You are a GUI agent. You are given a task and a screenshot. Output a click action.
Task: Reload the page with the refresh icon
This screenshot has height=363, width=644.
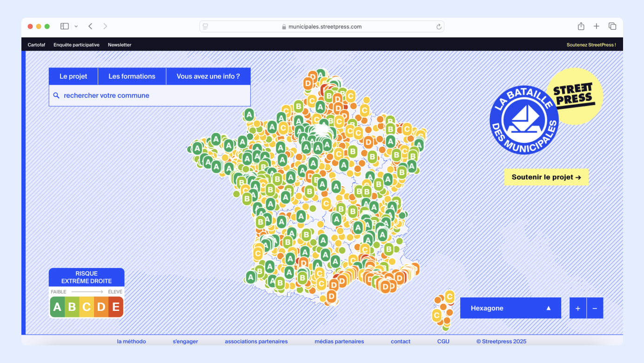(438, 27)
